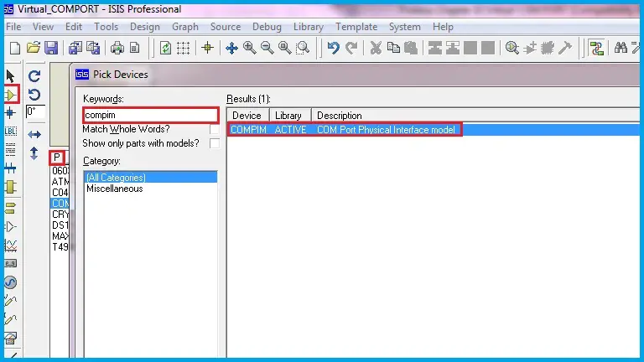Select Current Probe mode

pos(10,319)
